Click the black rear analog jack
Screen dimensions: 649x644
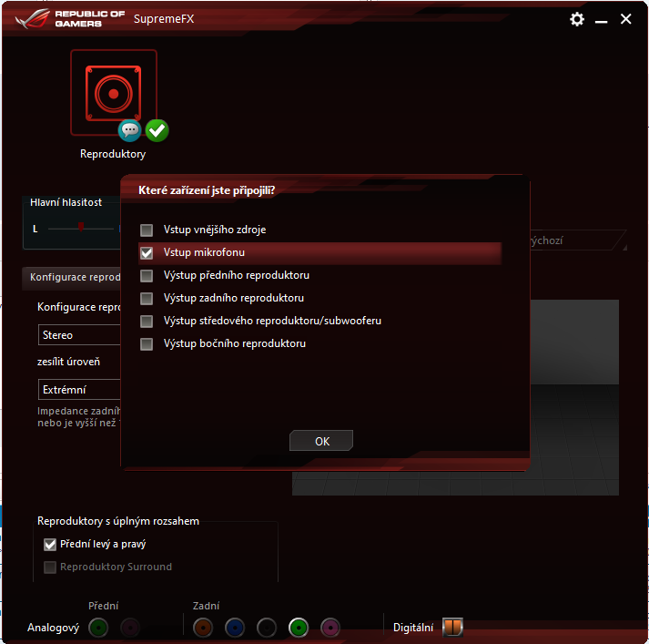pos(267,628)
